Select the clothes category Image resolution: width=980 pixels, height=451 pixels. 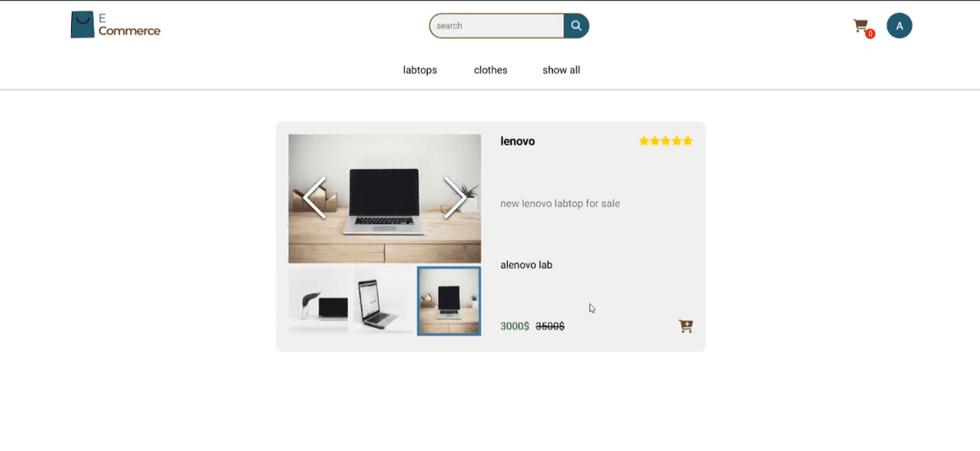[x=491, y=70]
